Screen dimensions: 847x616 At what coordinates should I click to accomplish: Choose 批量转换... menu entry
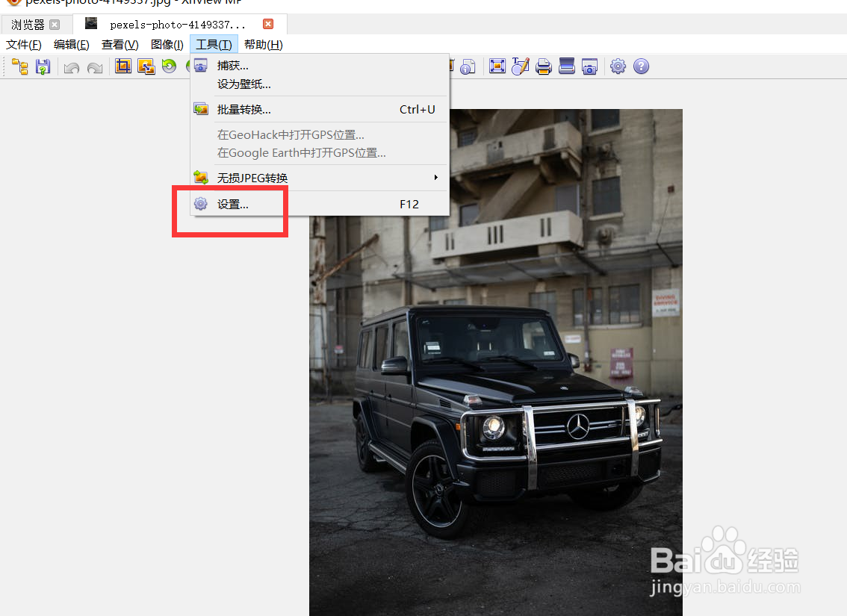click(x=320, y=110)
